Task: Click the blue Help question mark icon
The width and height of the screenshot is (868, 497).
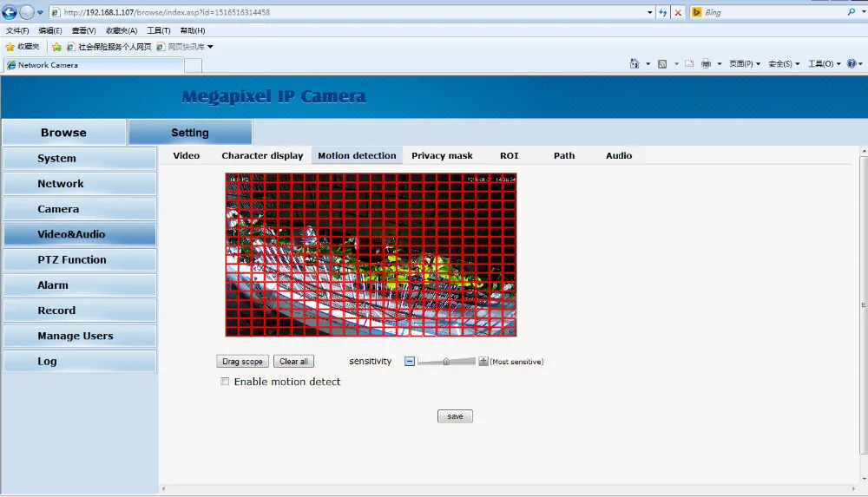Action: (x=852, y=63)
